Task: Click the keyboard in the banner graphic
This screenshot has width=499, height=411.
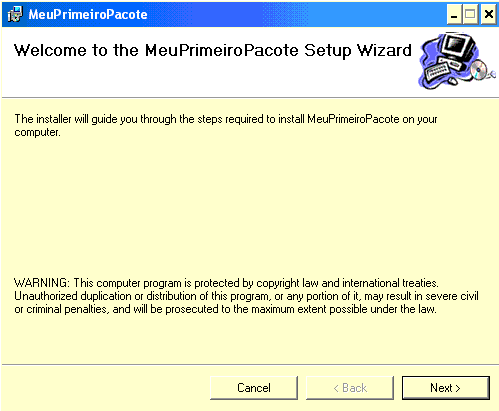Action: point(437,71)
